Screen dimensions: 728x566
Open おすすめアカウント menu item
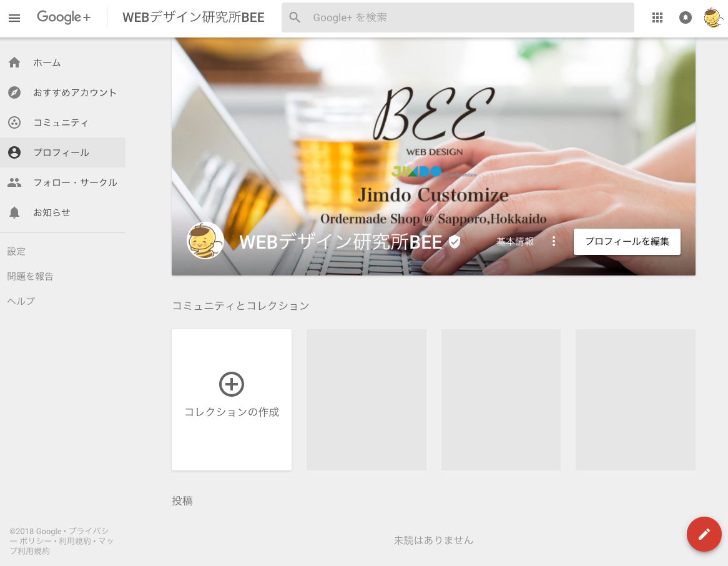point(75,92)
